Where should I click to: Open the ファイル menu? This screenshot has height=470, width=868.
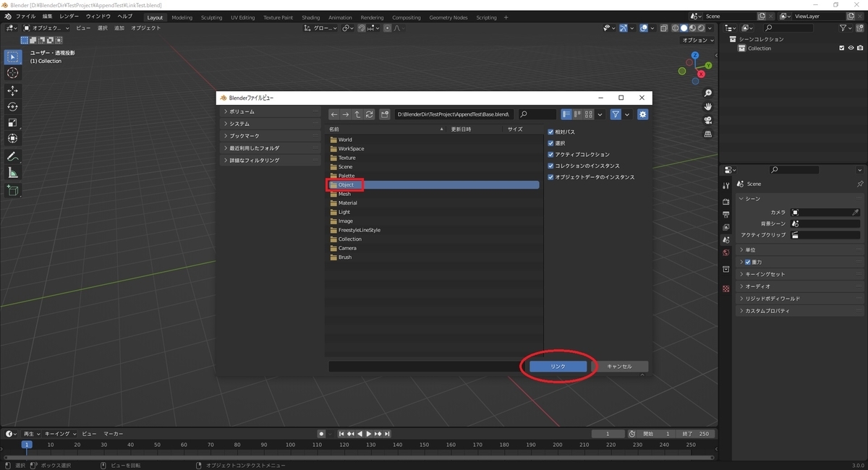[25, 16]
